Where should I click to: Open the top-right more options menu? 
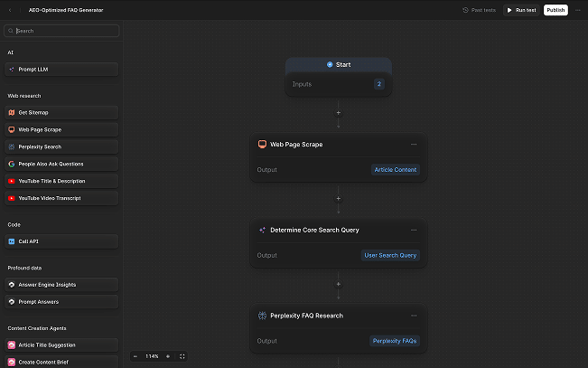tap(578, 10)
